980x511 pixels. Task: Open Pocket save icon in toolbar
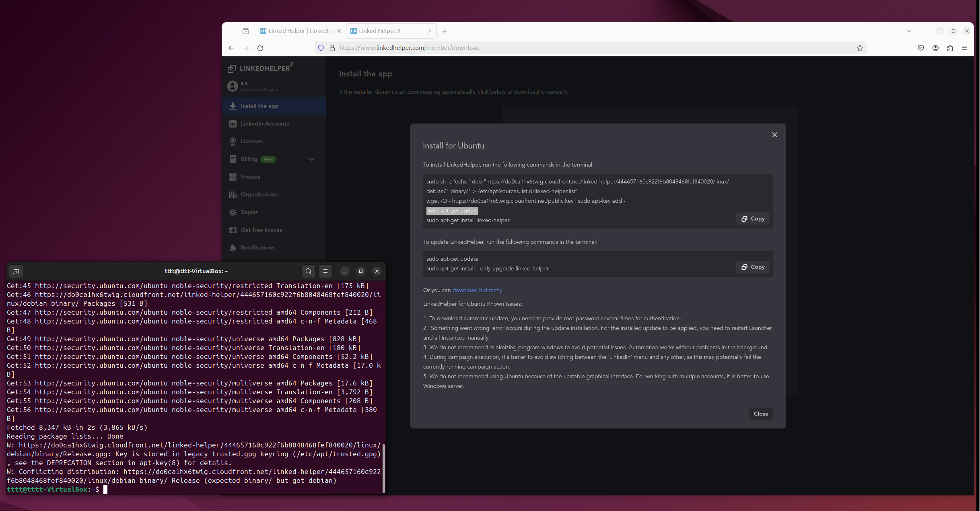[x=921, y=48]
